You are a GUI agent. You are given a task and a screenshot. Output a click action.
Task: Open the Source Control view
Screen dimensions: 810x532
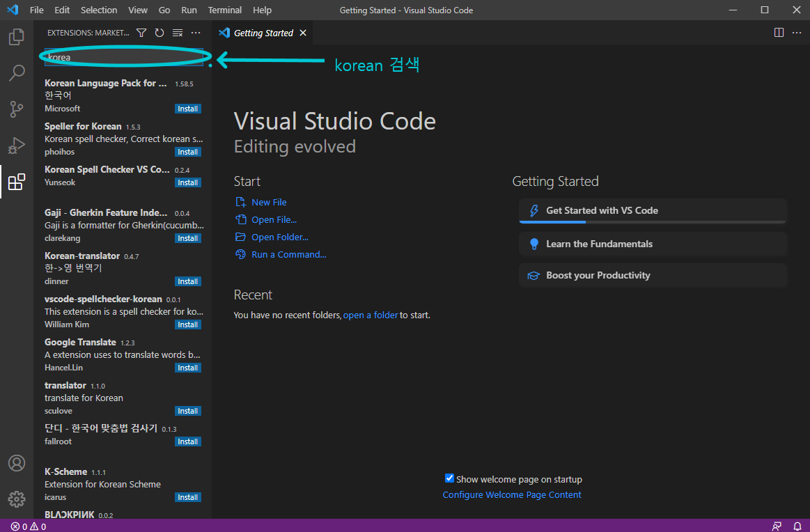17,109
